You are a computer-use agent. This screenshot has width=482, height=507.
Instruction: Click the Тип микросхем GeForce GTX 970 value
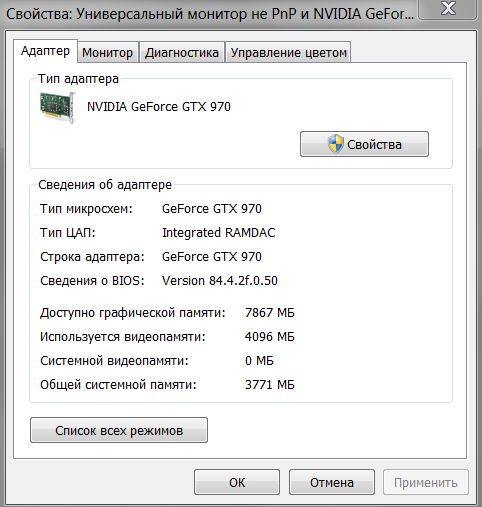(212, 209)
